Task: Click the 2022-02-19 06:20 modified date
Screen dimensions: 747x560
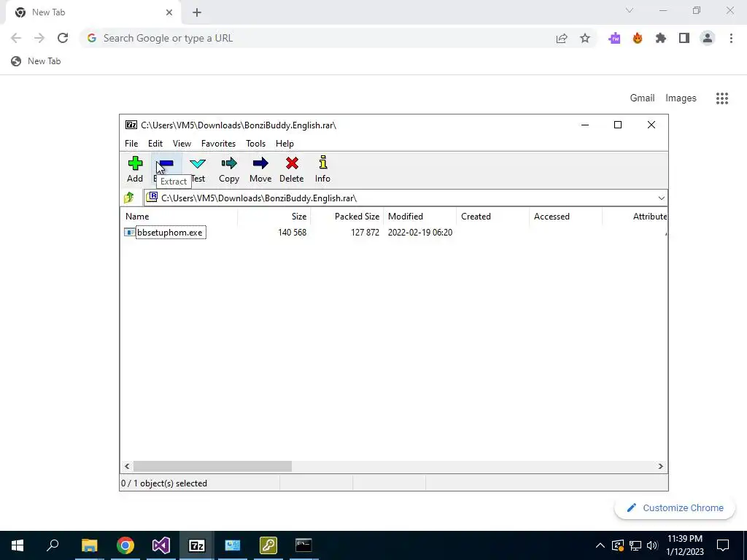Action: (x=419, y=233)
